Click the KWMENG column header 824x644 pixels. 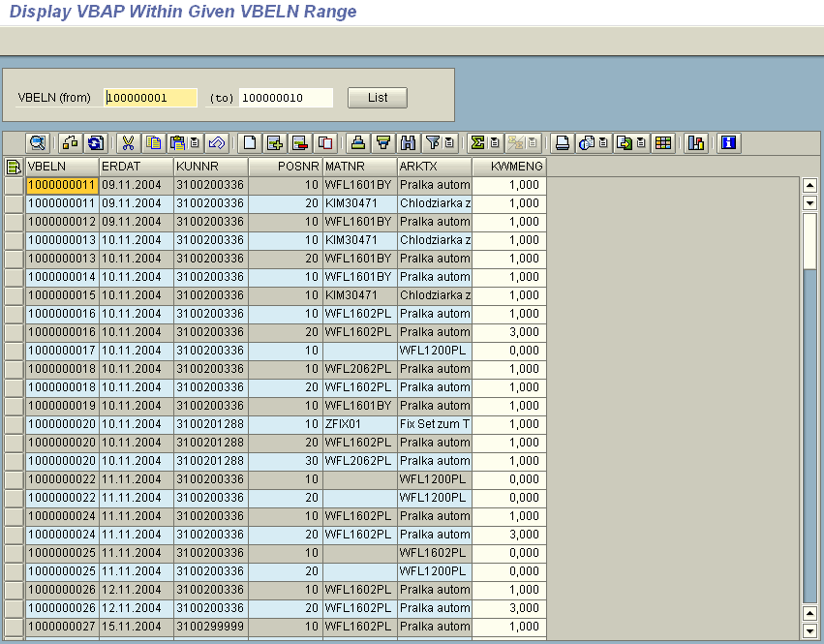pos(509,167)
